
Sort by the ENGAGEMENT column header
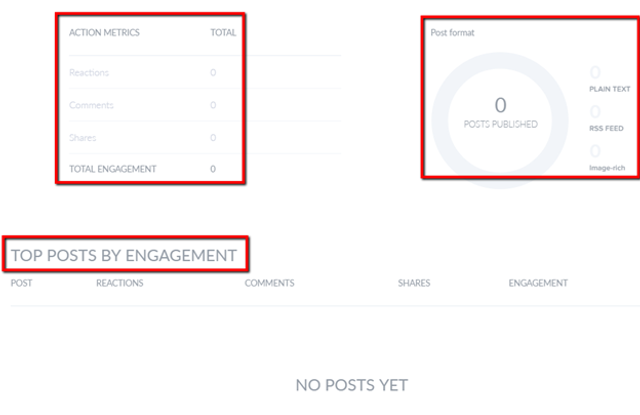coord(538,283)
